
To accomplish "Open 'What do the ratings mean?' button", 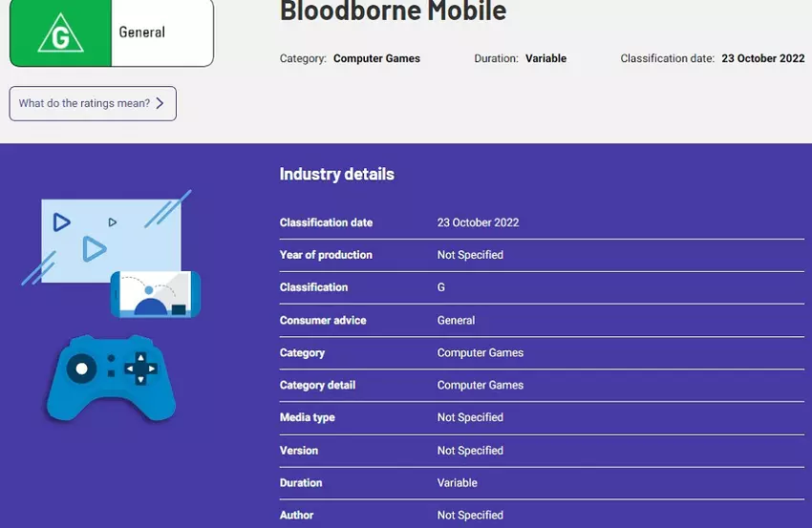I will (93, 103).
